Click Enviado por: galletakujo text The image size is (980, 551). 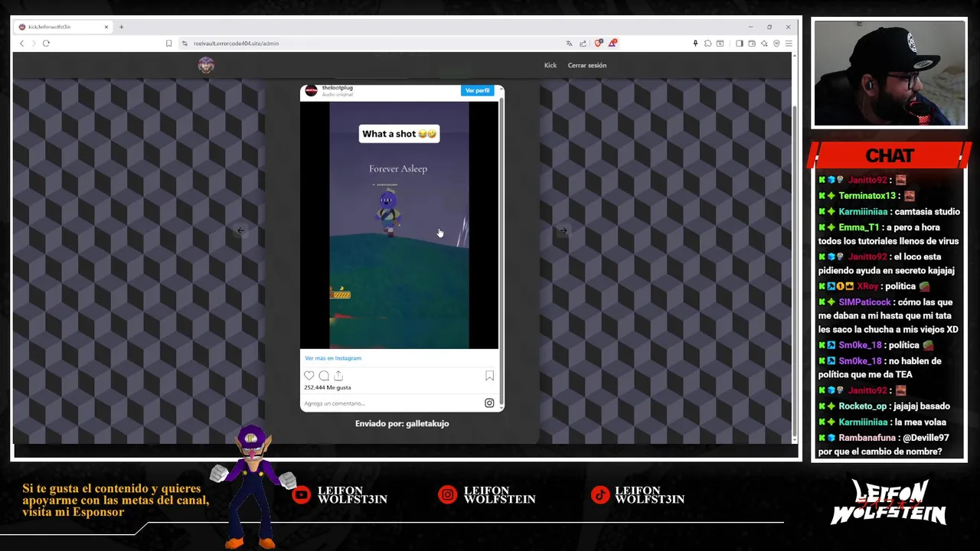(402, 423)
